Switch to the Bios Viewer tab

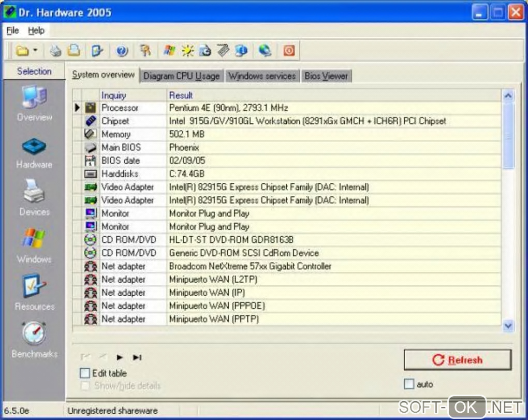pos(326,76)
